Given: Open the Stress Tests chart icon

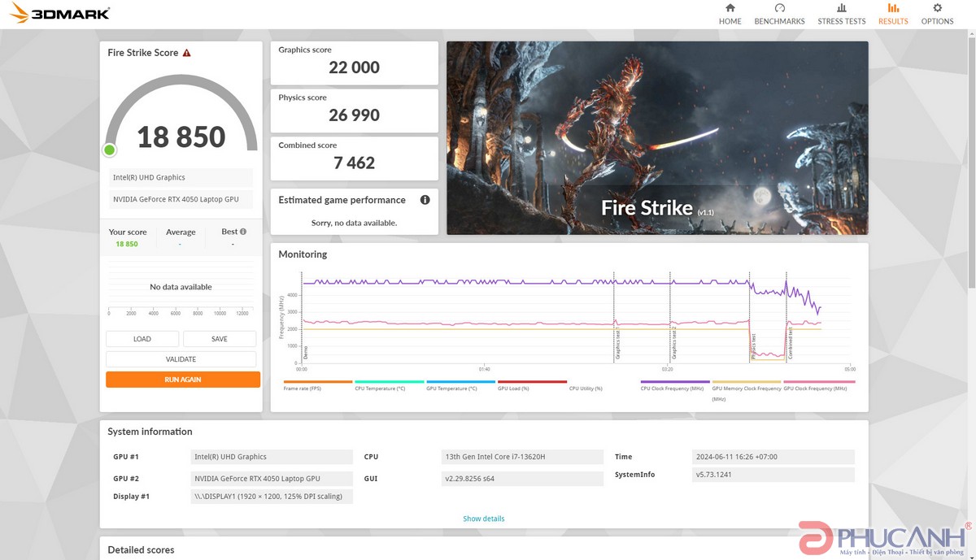Looking at the screenshot, I should 842,8.
